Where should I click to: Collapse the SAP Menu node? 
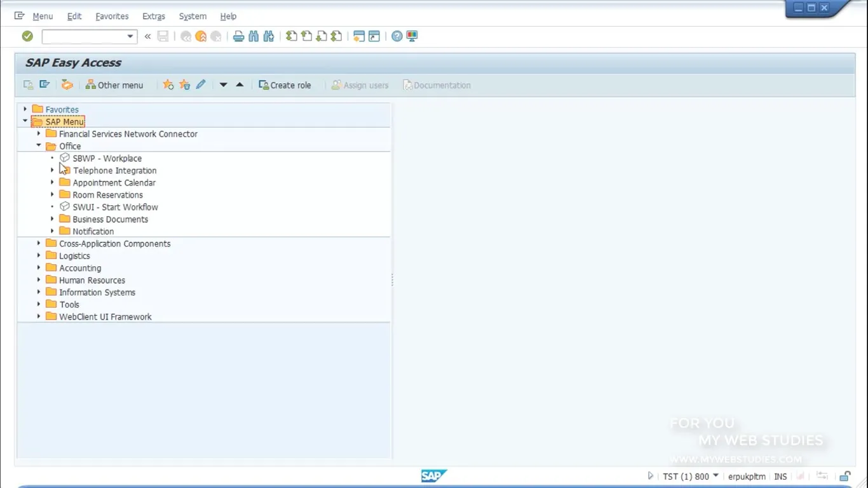(25, 121)
